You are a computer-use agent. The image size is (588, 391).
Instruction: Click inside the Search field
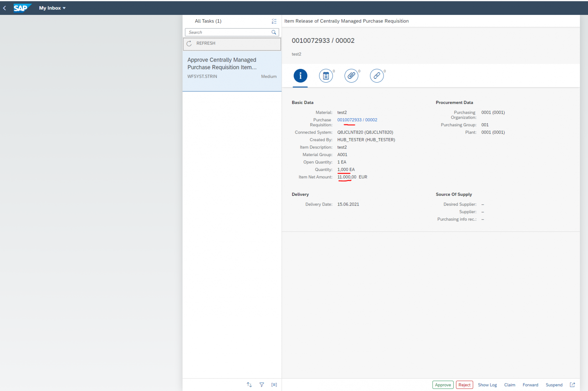(226, 32)
